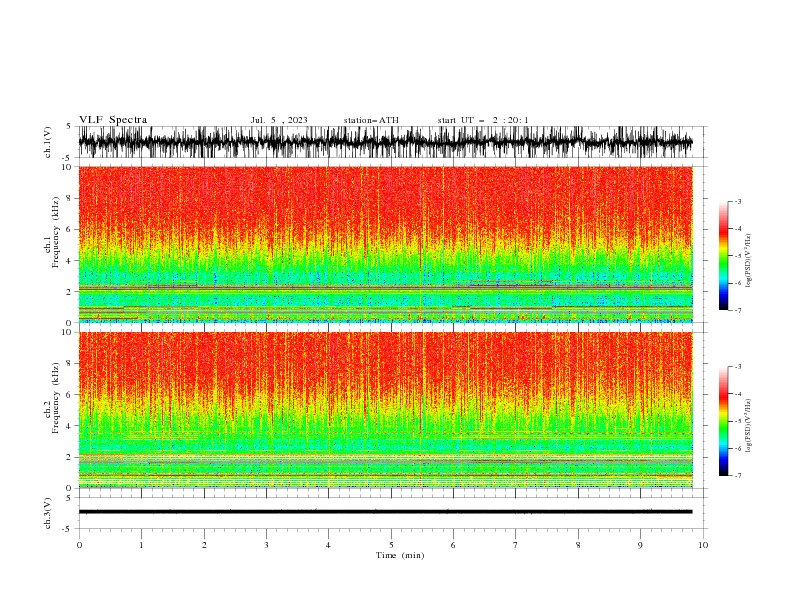
Task: Click the time axis tick label "9"
Action: tap(640, 545)
